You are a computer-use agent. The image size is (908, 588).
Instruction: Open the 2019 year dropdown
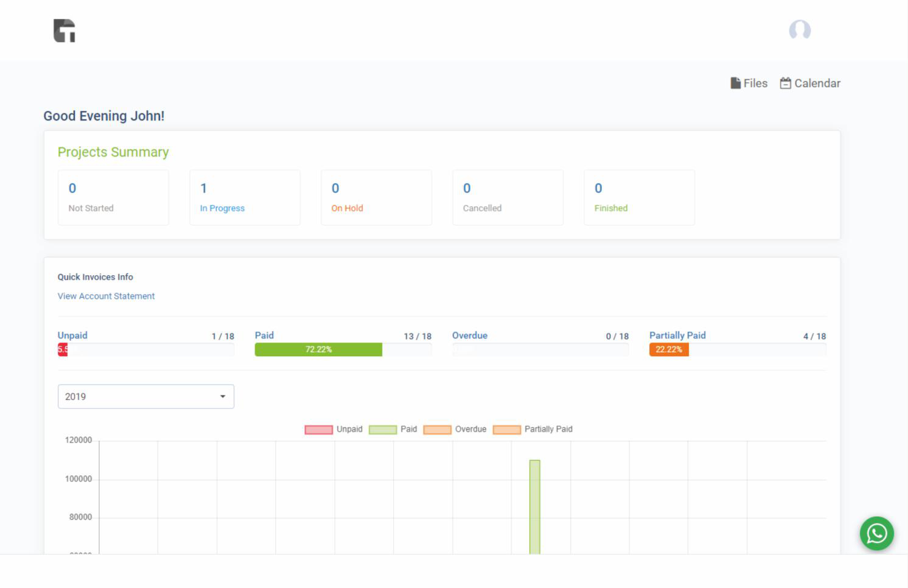[146, 396]
